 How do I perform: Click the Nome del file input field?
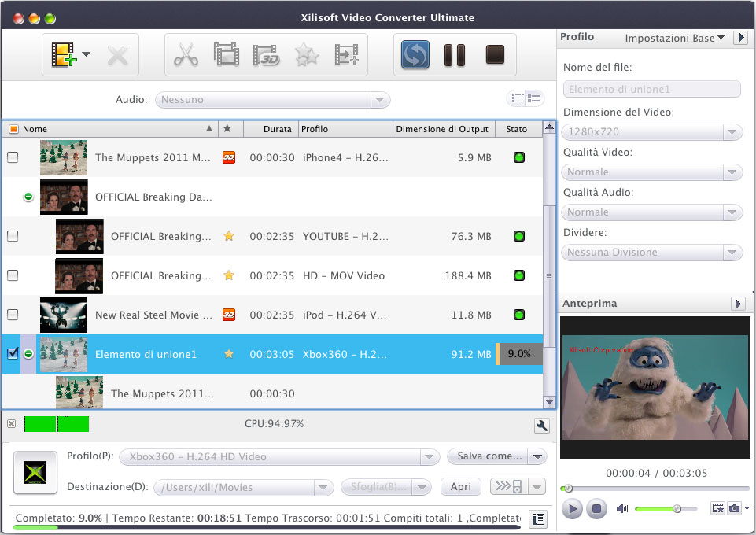click(652, 89)
